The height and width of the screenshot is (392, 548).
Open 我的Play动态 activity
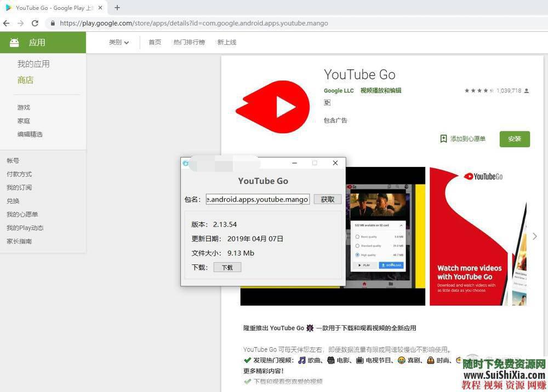click(x=25, y=228)
